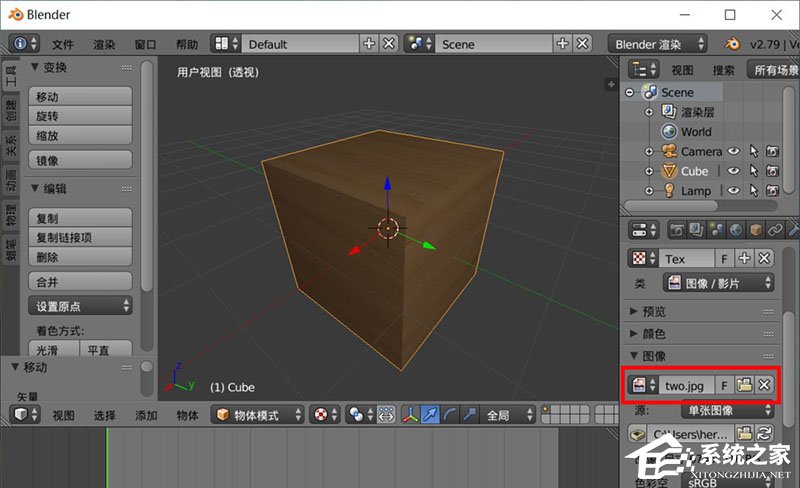Screen dimensions: 800x488
Task: Click the Blender logo icon in the header
Action: [x=733, y=44]
